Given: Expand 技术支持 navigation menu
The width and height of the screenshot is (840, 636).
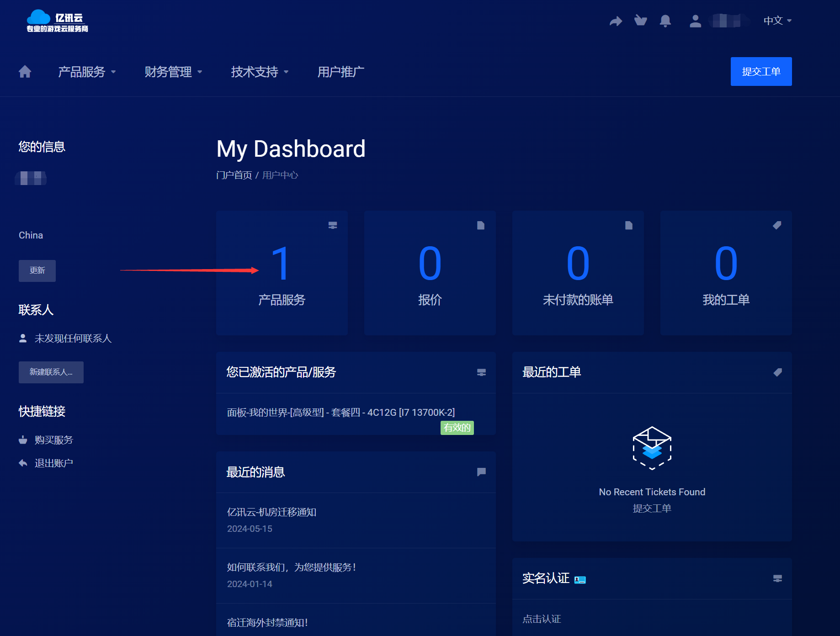Looking at the screenshot, I should [260, 72].
